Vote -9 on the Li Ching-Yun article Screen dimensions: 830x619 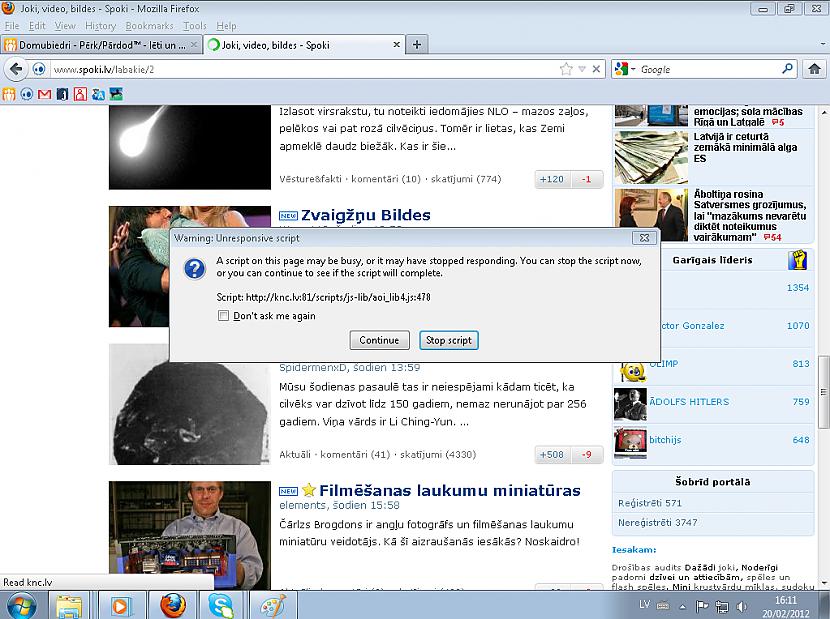tap(587, 454)
